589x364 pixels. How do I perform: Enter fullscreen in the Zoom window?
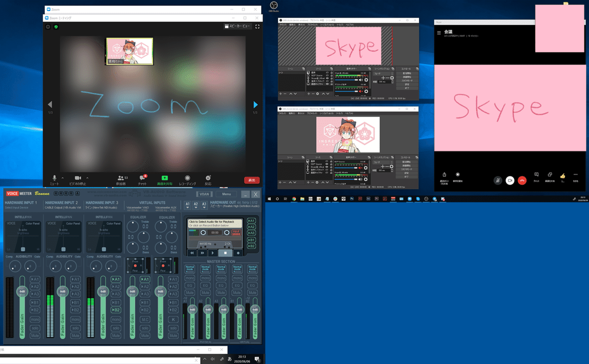tap(257, 26)
